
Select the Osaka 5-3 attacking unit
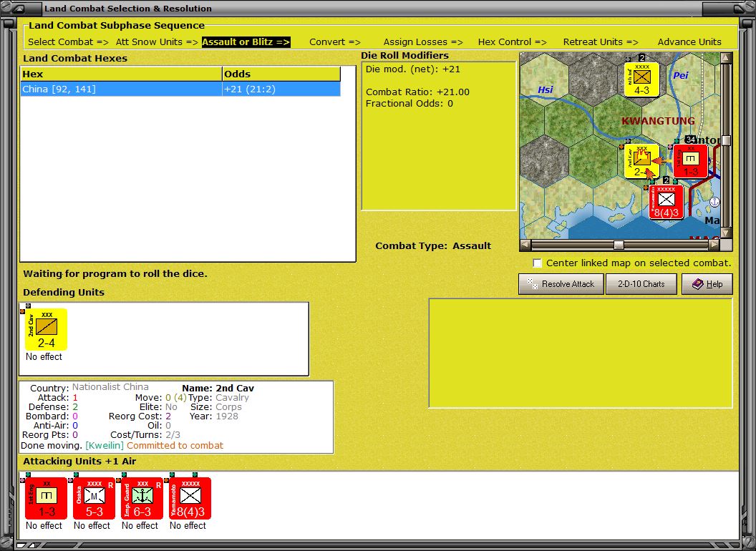(94, 499)
